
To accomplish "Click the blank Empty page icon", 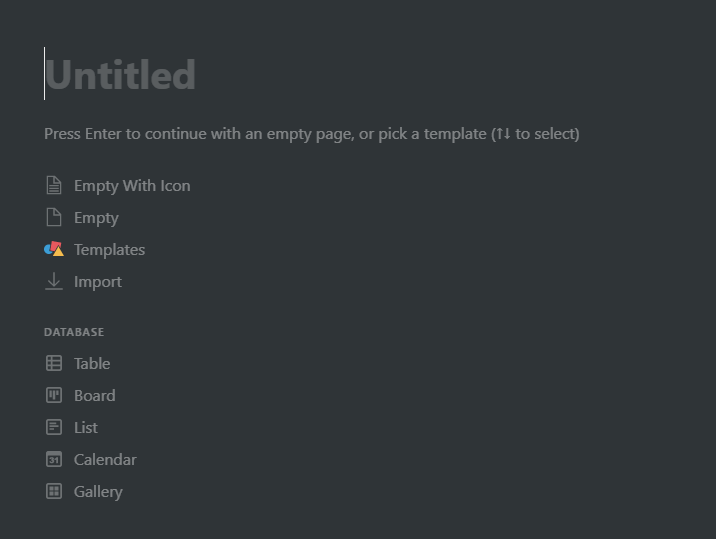I will (x=54, y=218).
